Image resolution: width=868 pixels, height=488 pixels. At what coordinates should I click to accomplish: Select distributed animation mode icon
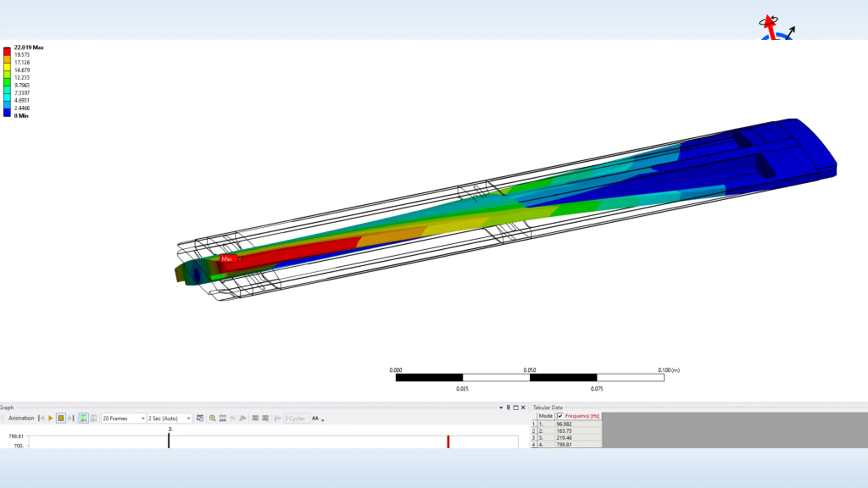pyautogui.click(x=83, y=418)
